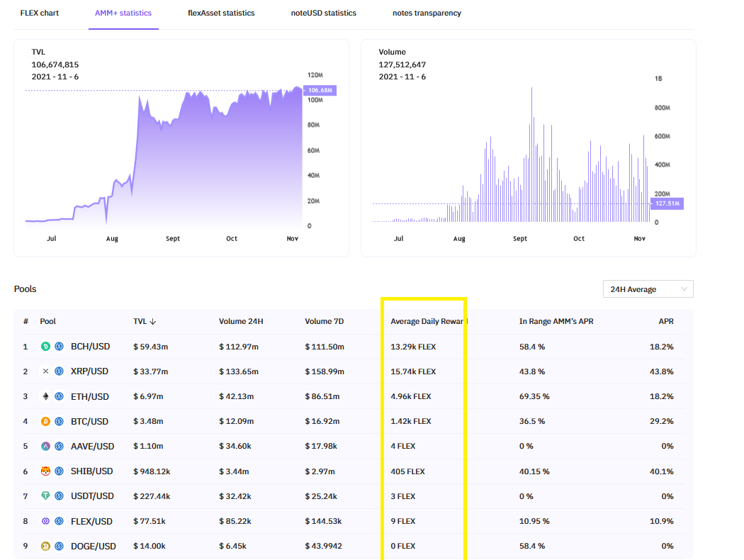744x560 pixels.
Task: Open the flexAsset statistics tab
Action: tap(221, 13)
